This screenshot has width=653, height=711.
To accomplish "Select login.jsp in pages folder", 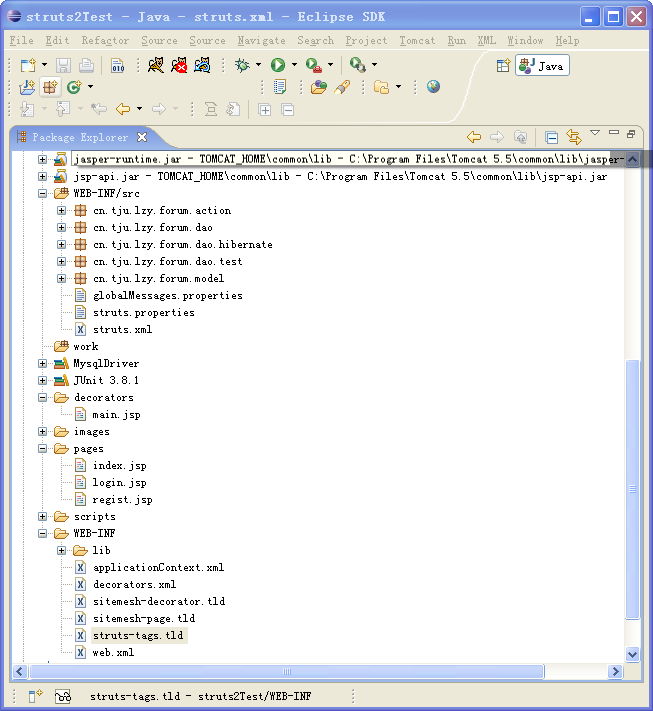I will tap(120, 482).
